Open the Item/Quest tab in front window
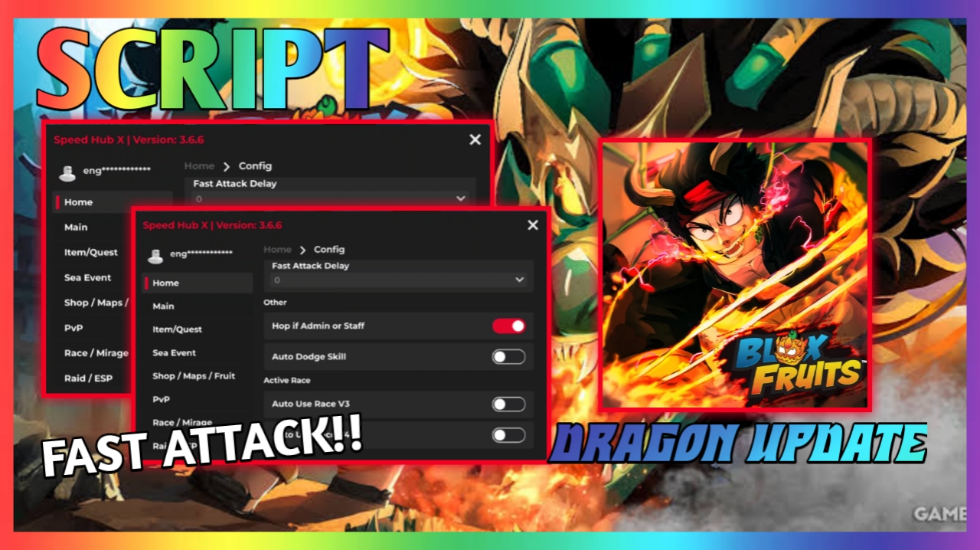The image size is (980, 550). click(x=177, y=329)
